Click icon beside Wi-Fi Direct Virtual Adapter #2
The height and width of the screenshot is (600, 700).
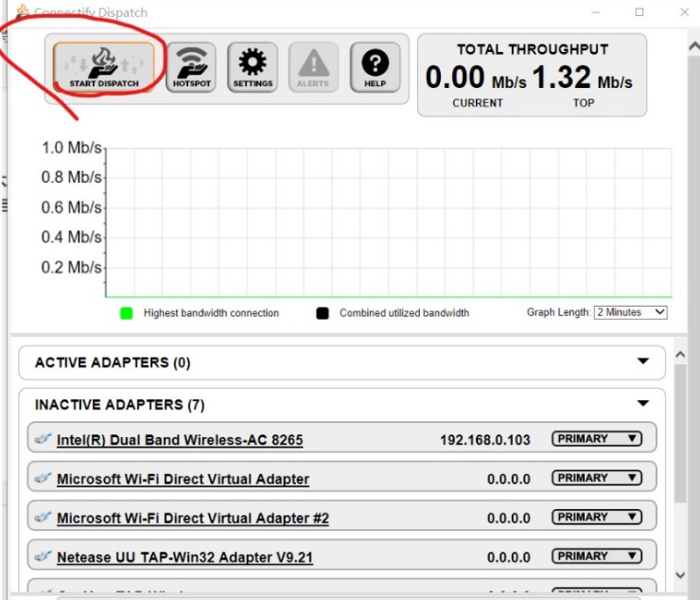(x=44, y=517)
